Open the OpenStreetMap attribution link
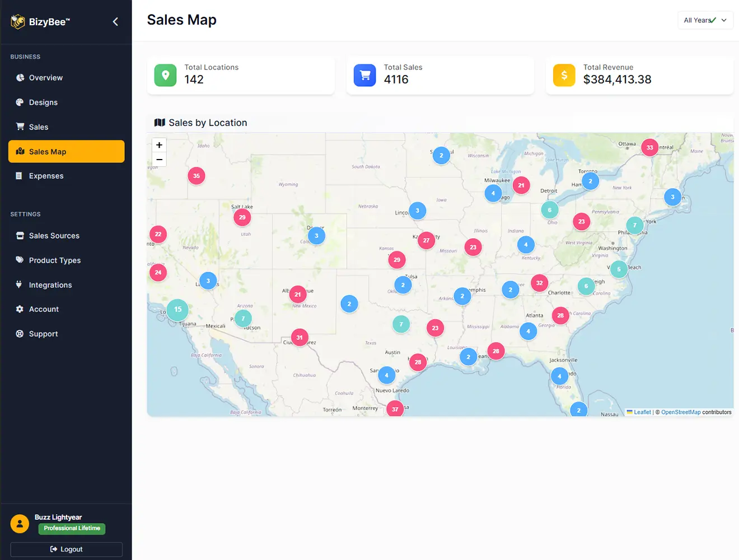This screenshot has width=739, height=560. pyautogui.click(x=681, y=412)
